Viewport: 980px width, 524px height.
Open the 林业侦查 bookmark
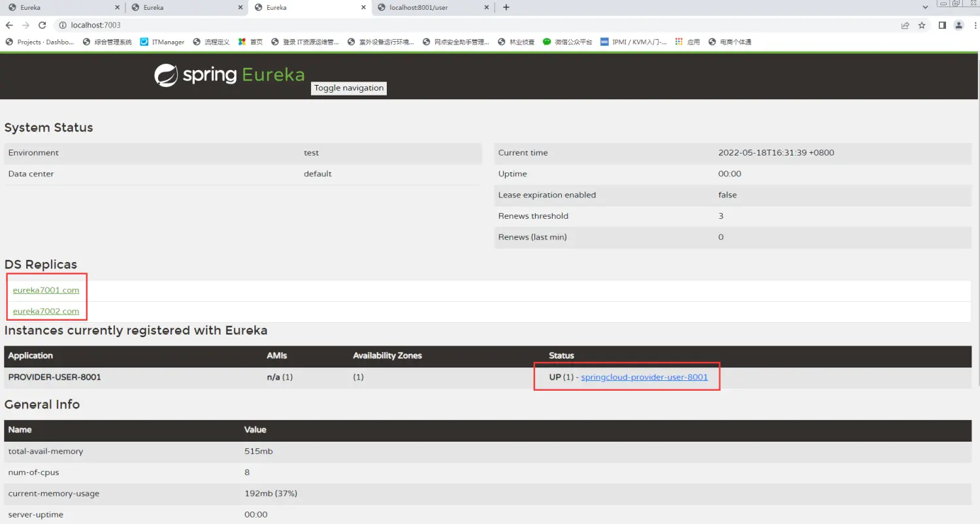[x=516, y=42]
